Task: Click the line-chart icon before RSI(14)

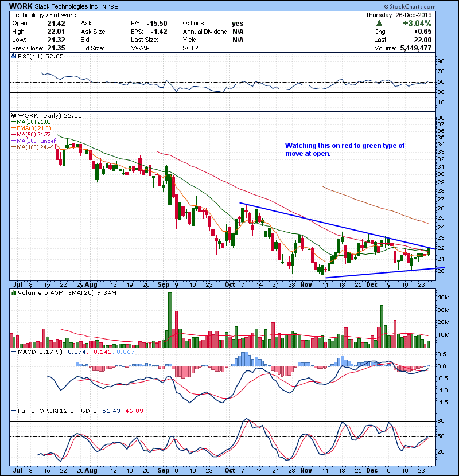Action: [13, 56]
